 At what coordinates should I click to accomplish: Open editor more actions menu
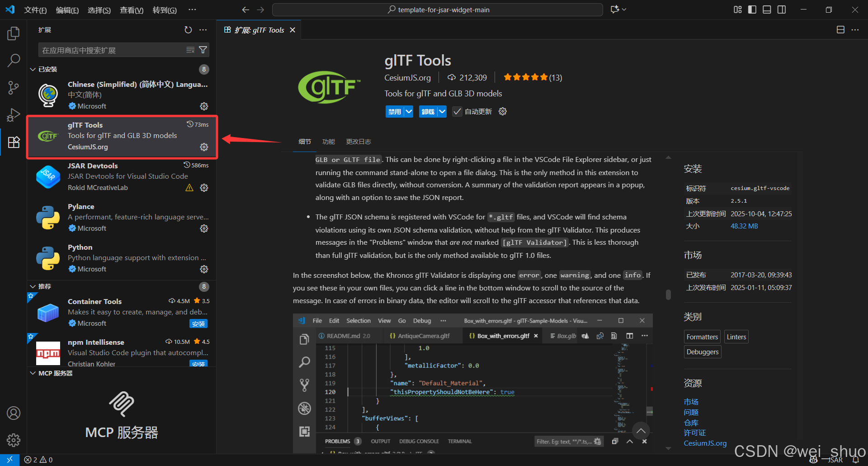(x=855, y=30)
